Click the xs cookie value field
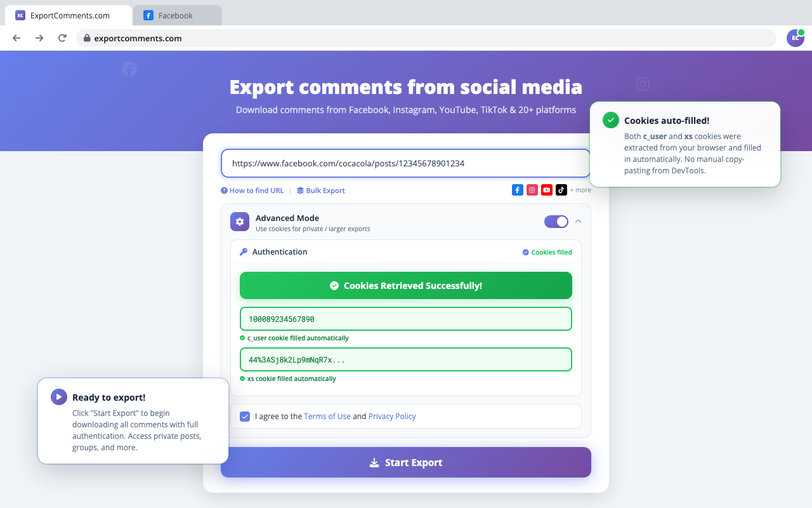Image resolution: width=812 pixels, height=508 pixels. pos(406,359)
